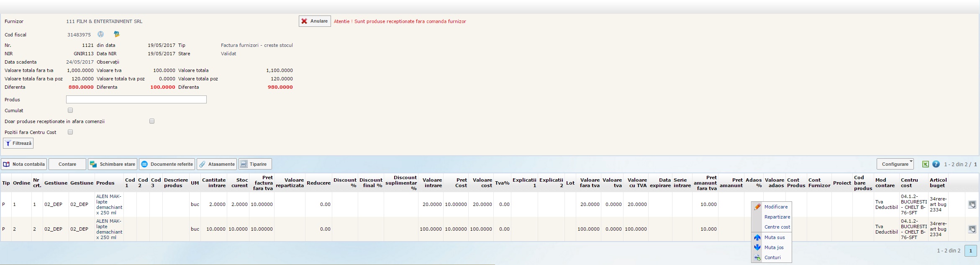Click the Muta jos down-arrow icon
The image size is (980, 265).
757,247
